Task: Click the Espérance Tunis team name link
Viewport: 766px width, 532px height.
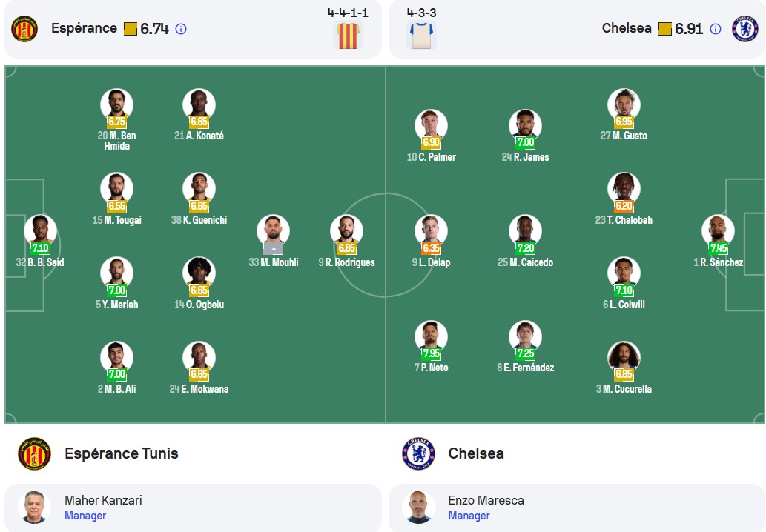Action: click(121, 453)
